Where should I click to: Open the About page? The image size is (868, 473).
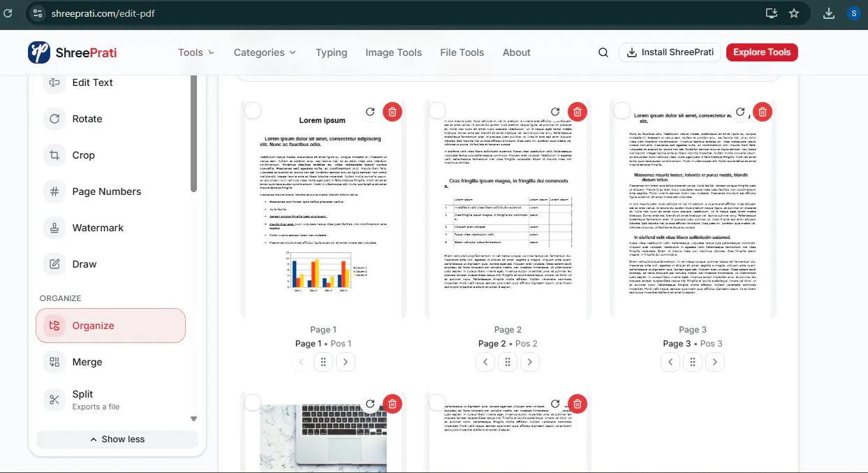[517, 52]
